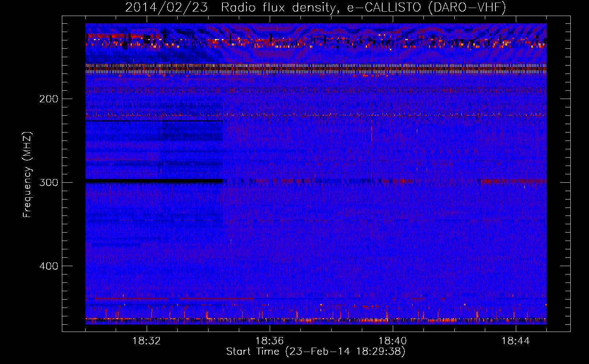Click the 400 frequency tick label

point(49,266)
